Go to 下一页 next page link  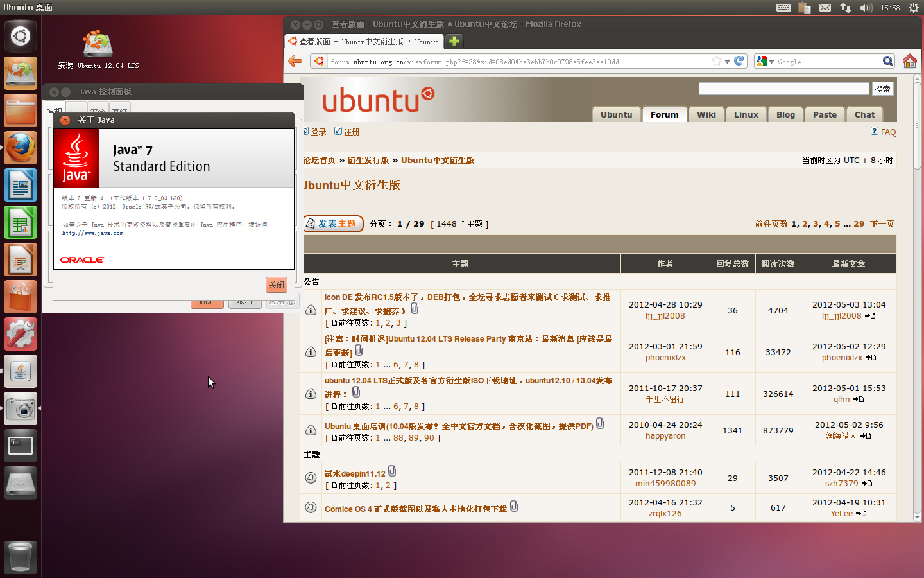tap(882, 223)
